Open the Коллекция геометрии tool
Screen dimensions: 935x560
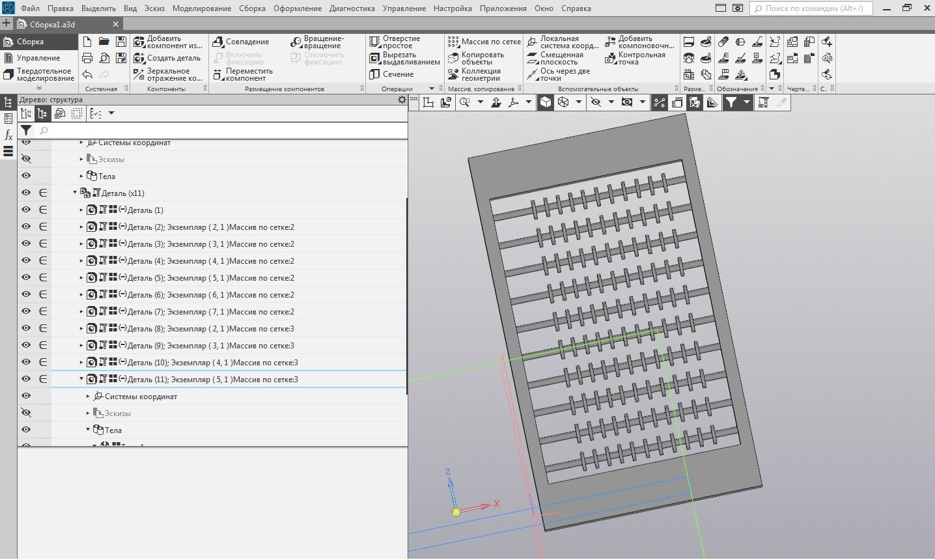click(x=475, y=74)
